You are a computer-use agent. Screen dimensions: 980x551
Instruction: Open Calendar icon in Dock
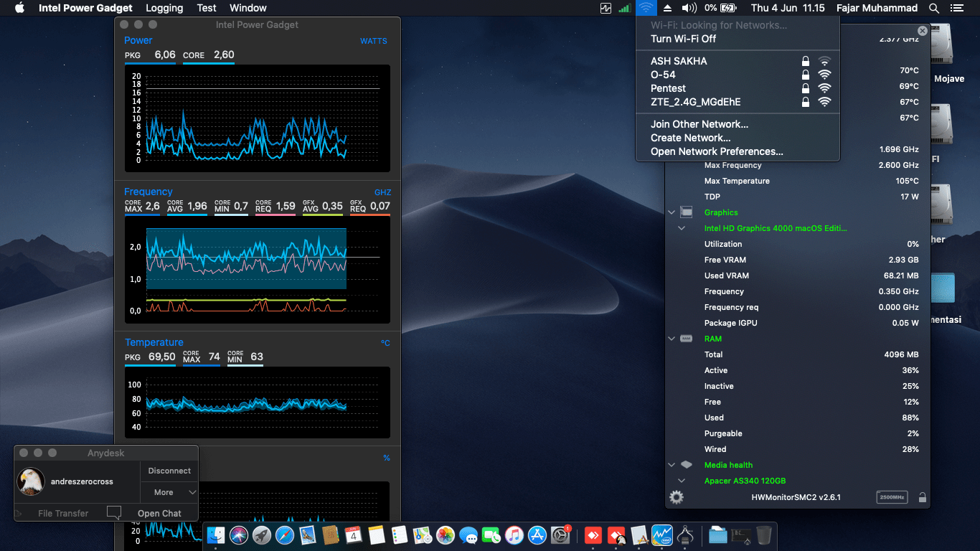(354, 535)
